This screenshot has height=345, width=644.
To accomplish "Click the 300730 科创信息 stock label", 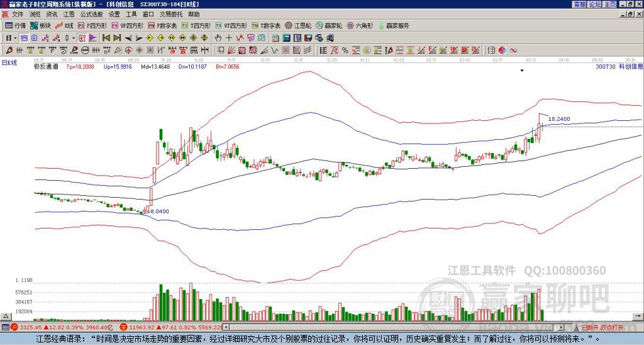I will [619, 66].
